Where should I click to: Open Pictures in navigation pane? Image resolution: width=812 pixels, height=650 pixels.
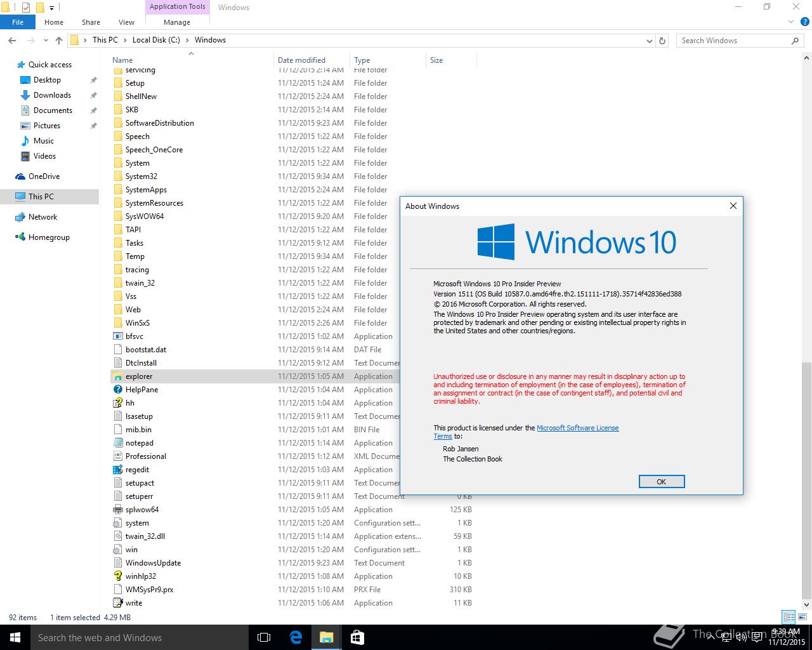46,126
